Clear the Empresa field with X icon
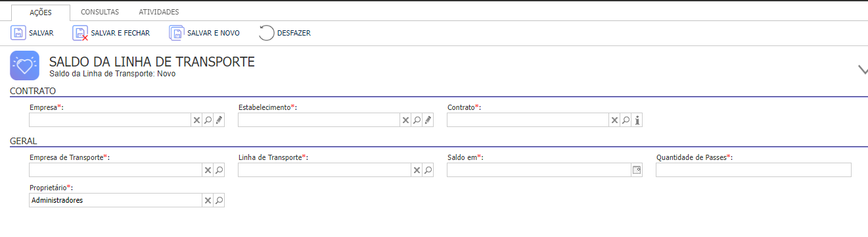The image size is (868, 237). 196,120
